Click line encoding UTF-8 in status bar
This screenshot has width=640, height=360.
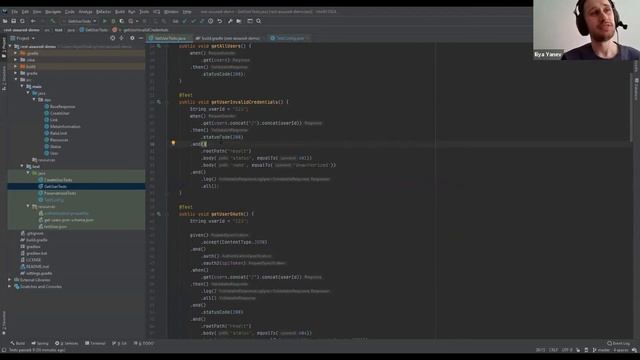tap(567, 350)
